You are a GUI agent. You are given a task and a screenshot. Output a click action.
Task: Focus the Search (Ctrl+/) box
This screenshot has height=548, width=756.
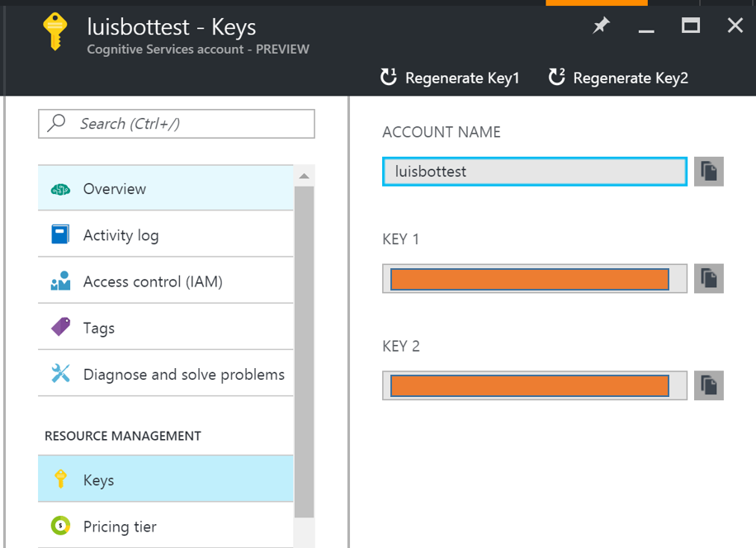click(x=177, y=124)
